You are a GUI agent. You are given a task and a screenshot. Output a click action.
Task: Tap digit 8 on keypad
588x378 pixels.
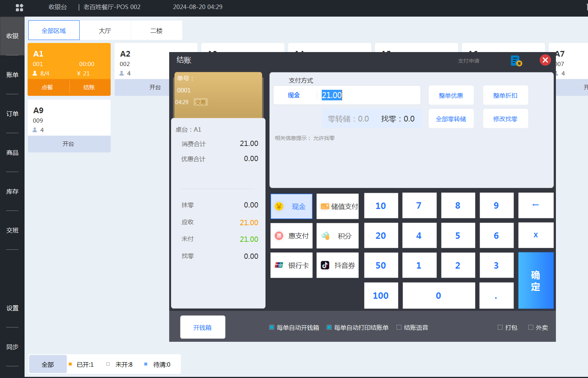458,206
